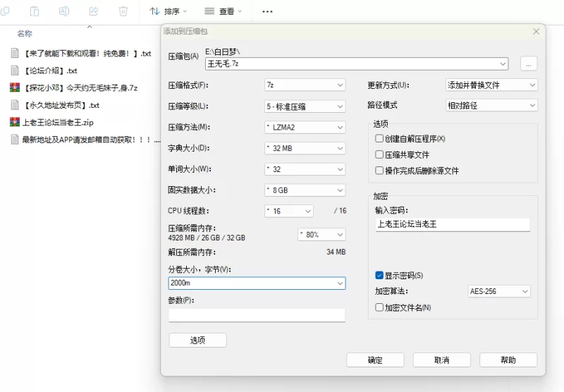The width and height of the screenshot is (564, 392).
Task: Click the 输入密码 text field
Action: click(x=452, y=224)
